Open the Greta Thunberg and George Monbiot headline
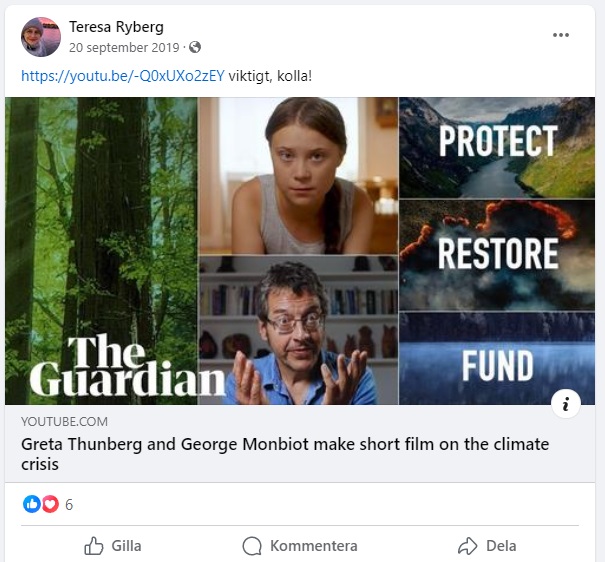This screenshot has height=562, width=605. click(x=285, y=454)
